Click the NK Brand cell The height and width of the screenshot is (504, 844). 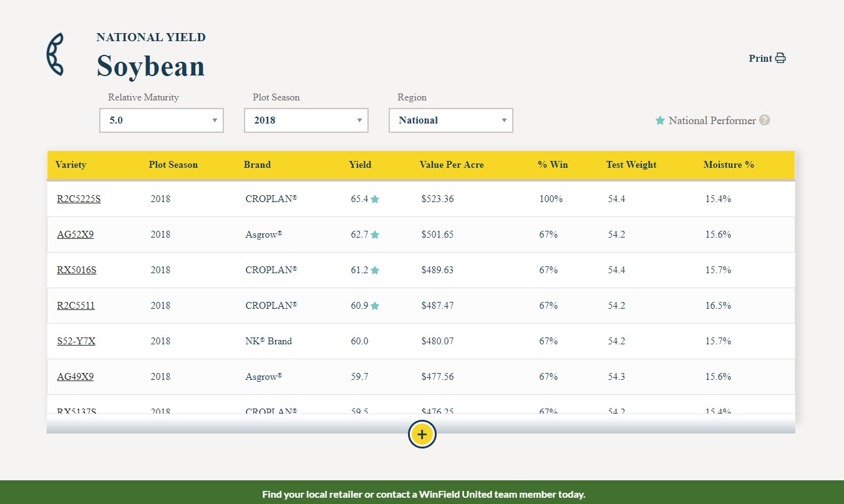tap(268, 341)
